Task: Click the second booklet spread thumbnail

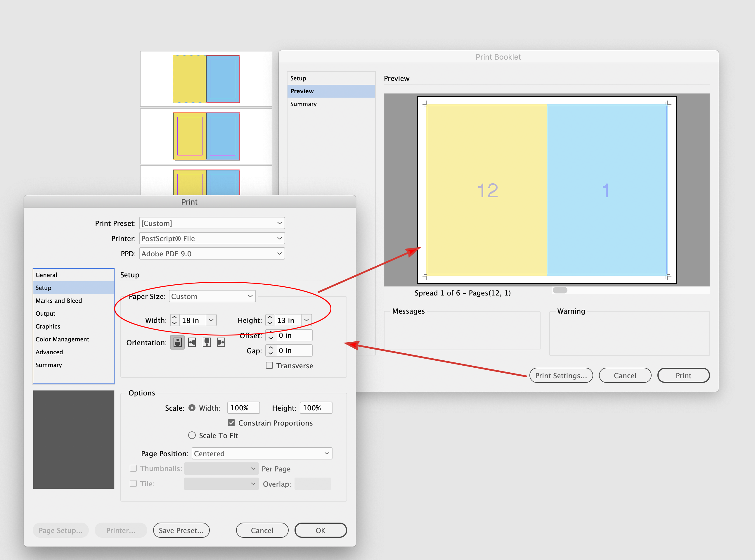Action: pyautogui.click(x=206, y=136)
